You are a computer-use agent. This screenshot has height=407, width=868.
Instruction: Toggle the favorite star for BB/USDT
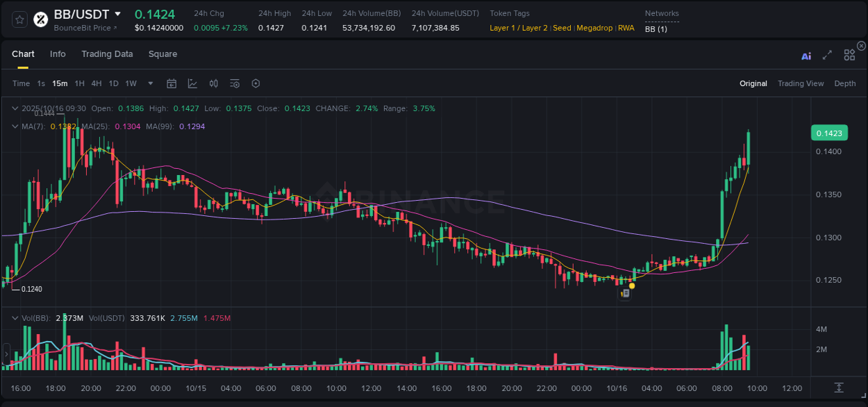20,19
